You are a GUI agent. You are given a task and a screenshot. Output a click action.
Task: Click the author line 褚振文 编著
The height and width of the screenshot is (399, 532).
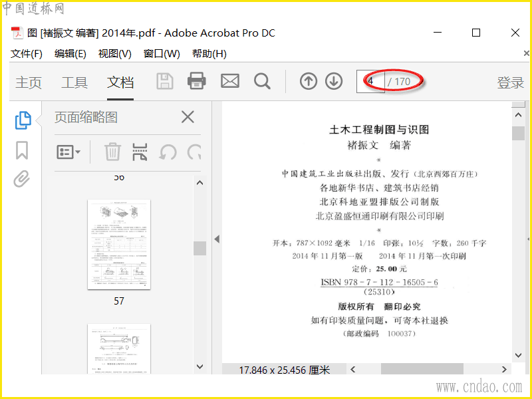[379, 146]
